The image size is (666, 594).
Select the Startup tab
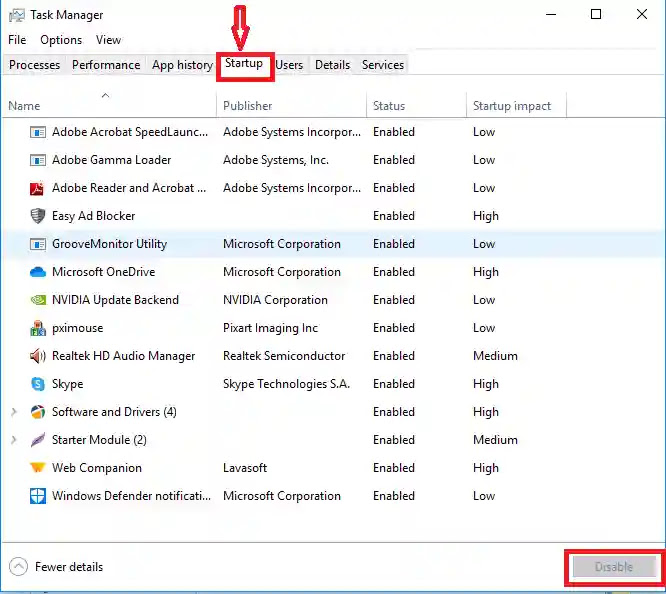(244, 64)
